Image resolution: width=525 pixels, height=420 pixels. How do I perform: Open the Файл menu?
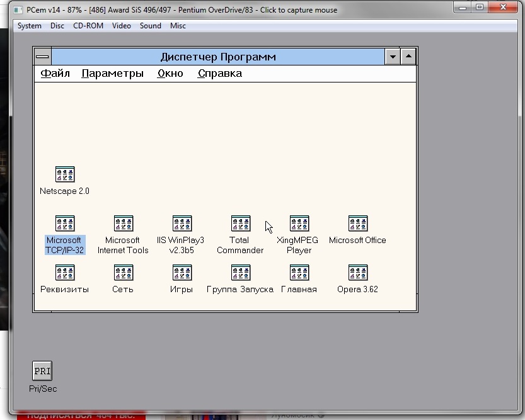[x=55, y=73]
